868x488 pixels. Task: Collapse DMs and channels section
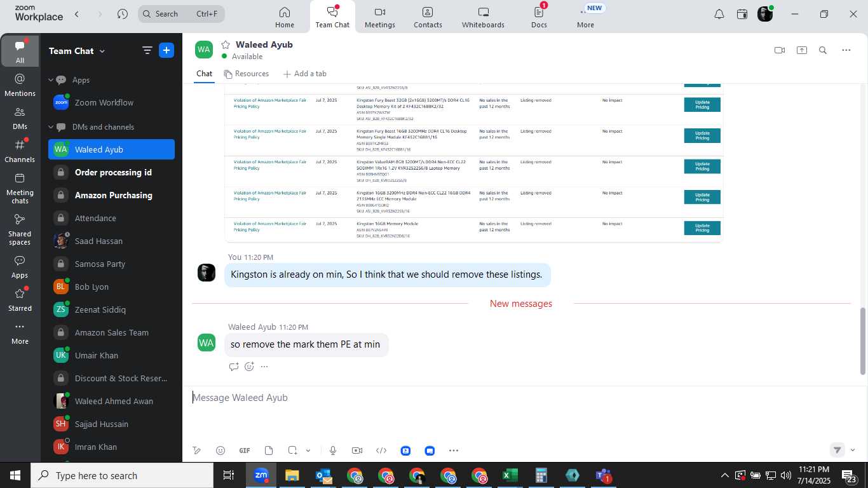coord(51,127)
